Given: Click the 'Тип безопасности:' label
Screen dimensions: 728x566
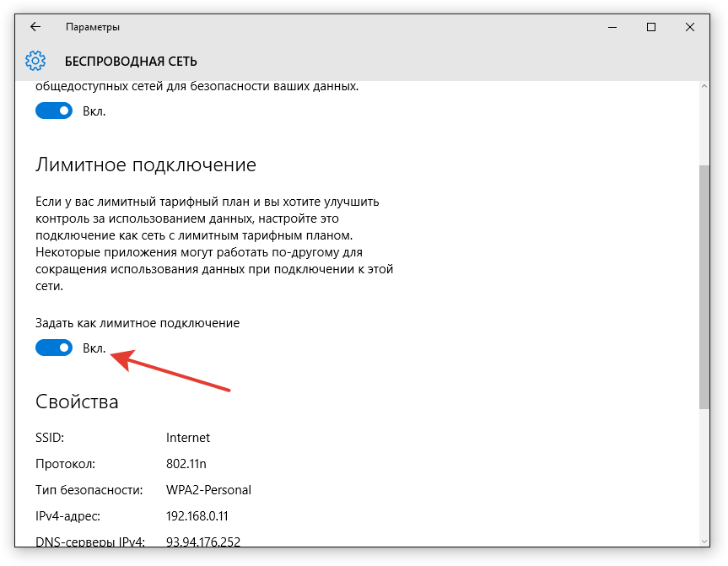Looking at the screenshot, I should (x=89, y=490).
